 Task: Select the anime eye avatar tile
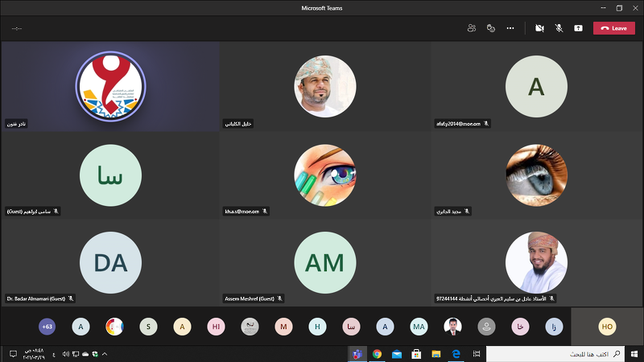(x=324, y=175)
